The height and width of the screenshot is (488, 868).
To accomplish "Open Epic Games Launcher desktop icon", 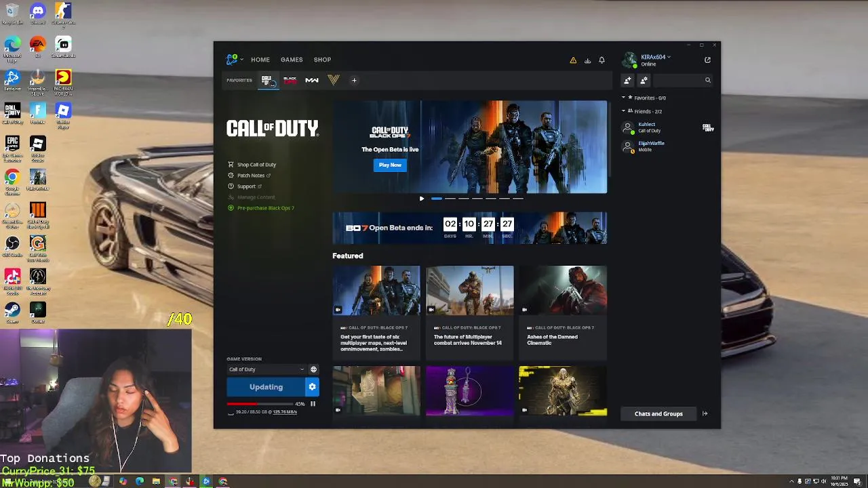I will (12, 147).
